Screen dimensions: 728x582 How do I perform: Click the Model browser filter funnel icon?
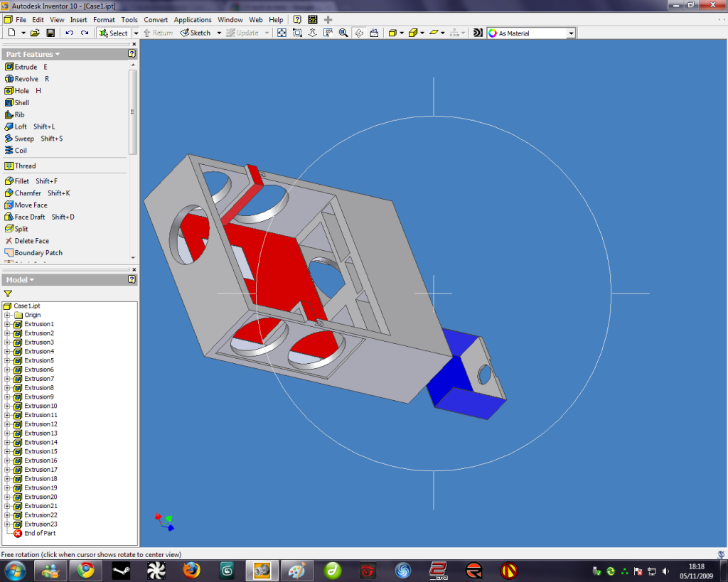pyautogui.click(x=8, y=293)
